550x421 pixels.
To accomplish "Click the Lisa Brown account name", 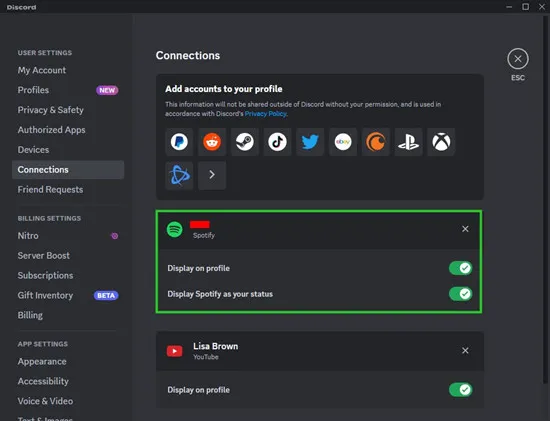I will [x=215, y=346].
